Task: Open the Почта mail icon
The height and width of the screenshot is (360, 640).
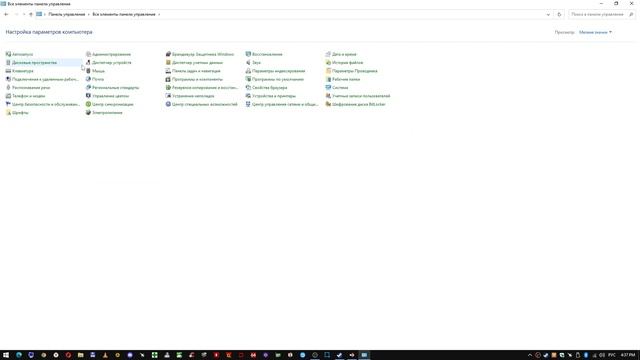Action: [88, 79]
